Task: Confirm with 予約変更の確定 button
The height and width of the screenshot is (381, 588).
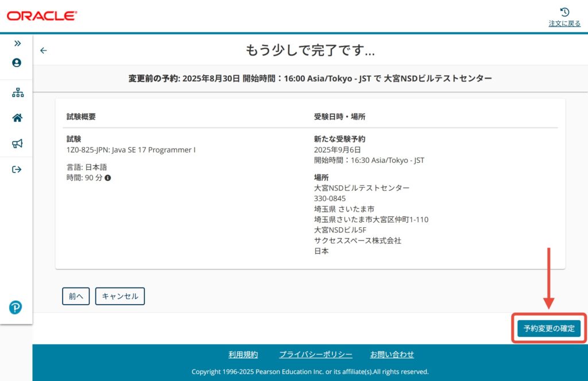Action: pos(548,329)
